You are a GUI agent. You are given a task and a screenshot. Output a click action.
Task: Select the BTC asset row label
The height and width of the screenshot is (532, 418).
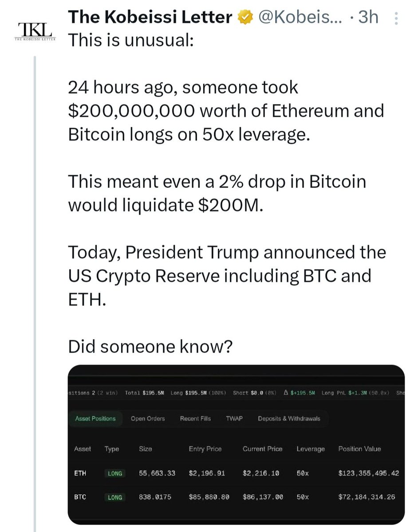(80, 497)
